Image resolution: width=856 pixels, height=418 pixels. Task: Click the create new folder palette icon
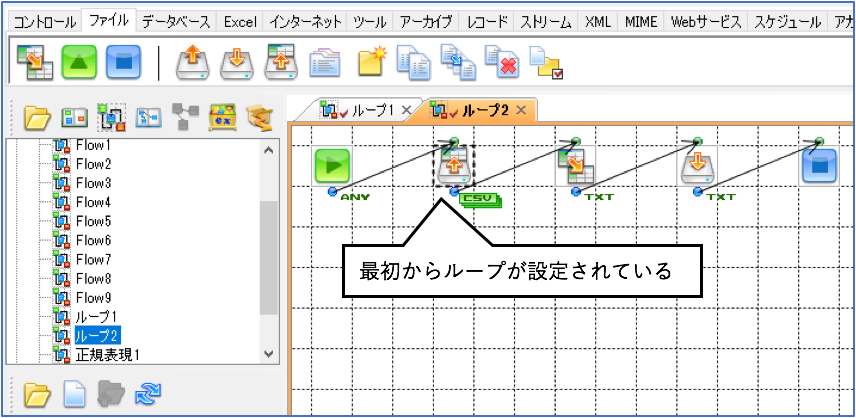(373, 61)
